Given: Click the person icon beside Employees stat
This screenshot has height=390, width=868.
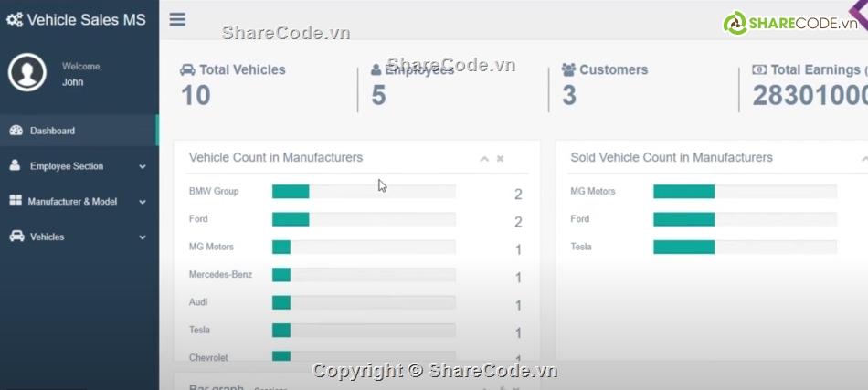Looking at the screenshot, I should point(376,69).
